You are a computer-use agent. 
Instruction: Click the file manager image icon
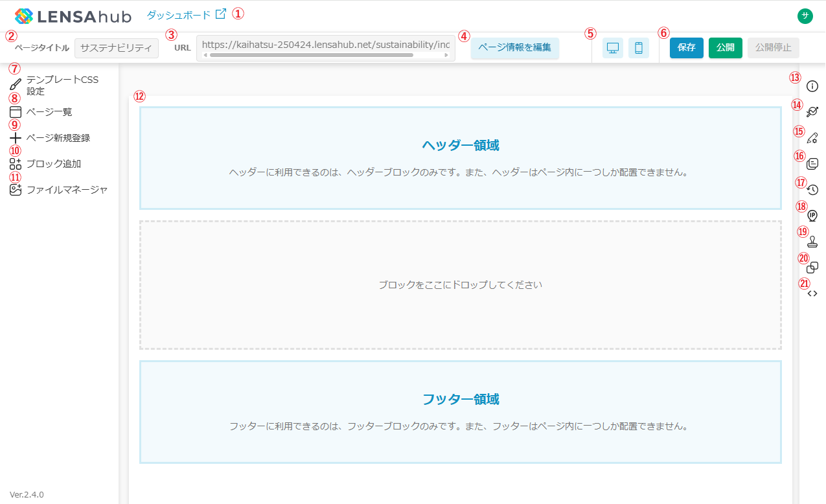16,190
